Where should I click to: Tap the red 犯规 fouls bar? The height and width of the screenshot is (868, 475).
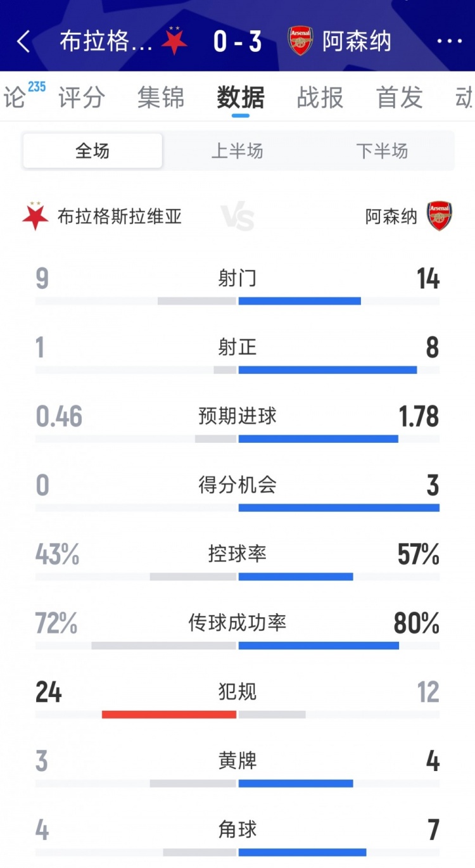[x=169, y=714]
